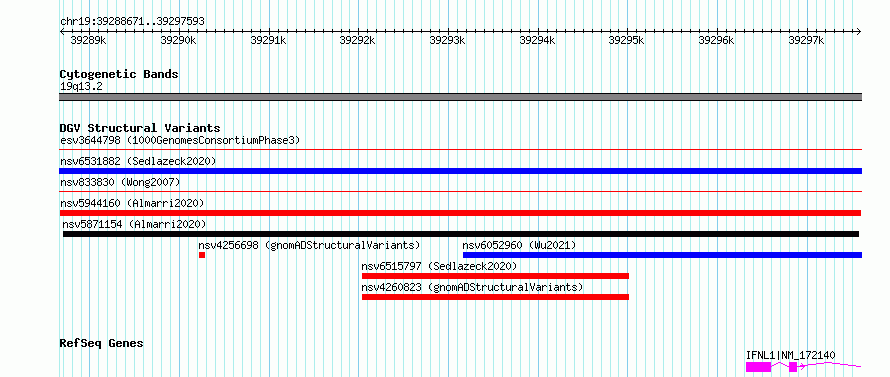Image resolution: width=890 pixels, height=377 pixels.
Task: Select the nsv5871154 black variant bar
Action: point(461,234)
